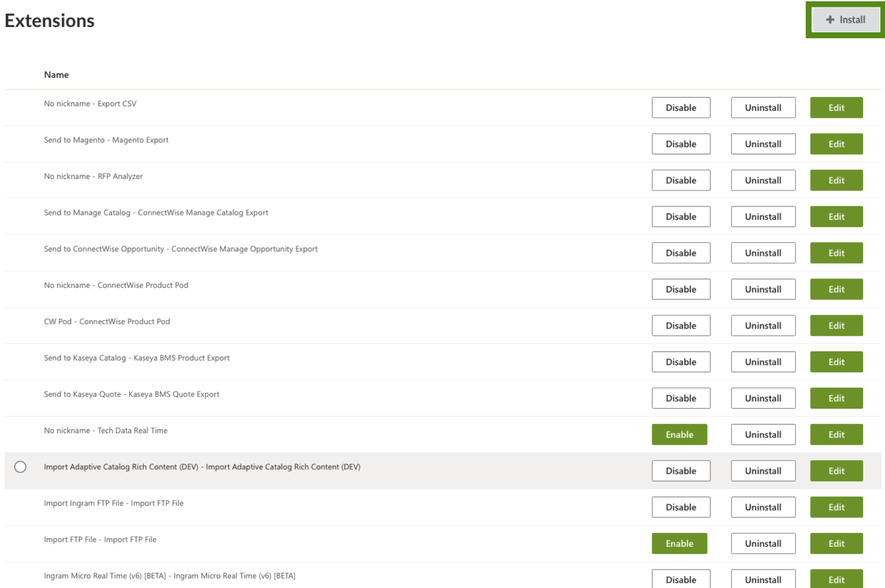Edit the Tech Data Real Time extension
Screen dimensions: 885x588
[x=836, y=435]
